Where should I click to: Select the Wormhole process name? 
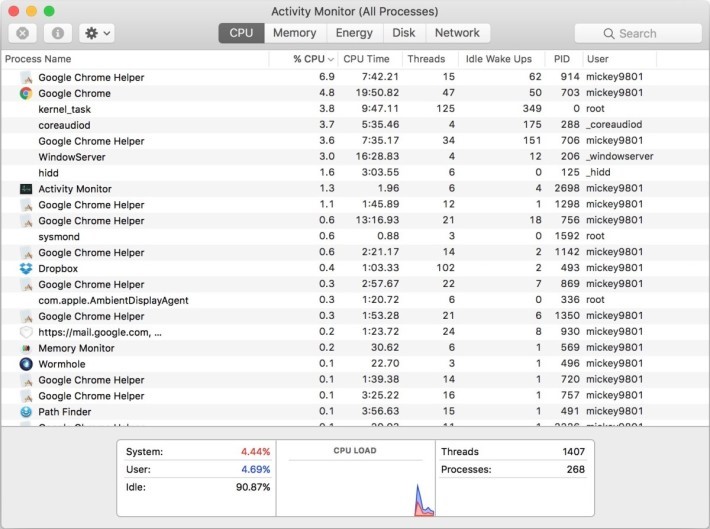coord(62,364)
